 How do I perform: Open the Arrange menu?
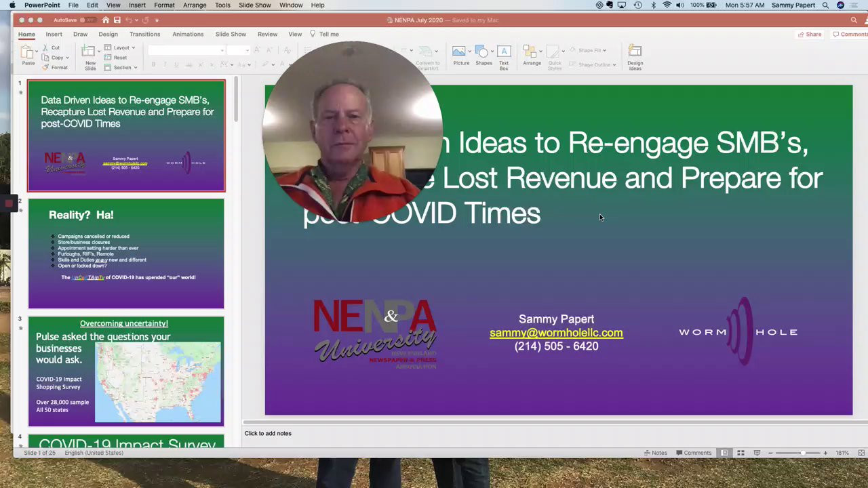pyautogui.click(x=532, y=56)
